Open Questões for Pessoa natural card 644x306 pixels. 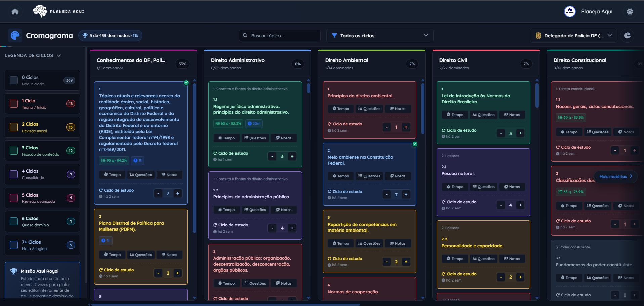tap(483, 187)
